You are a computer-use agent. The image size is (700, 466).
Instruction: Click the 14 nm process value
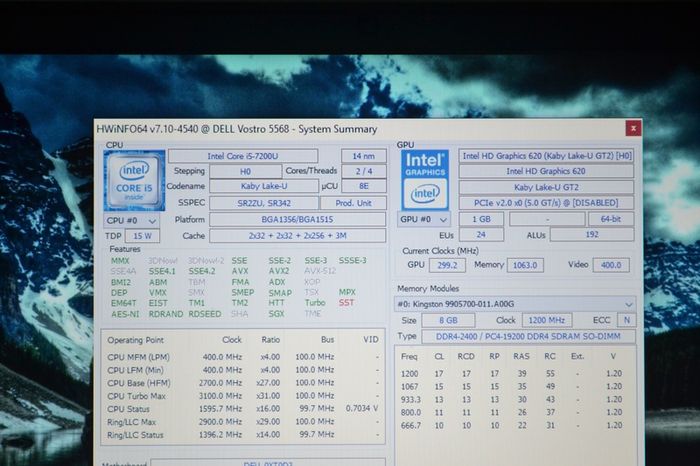click(x=363, y=156)
